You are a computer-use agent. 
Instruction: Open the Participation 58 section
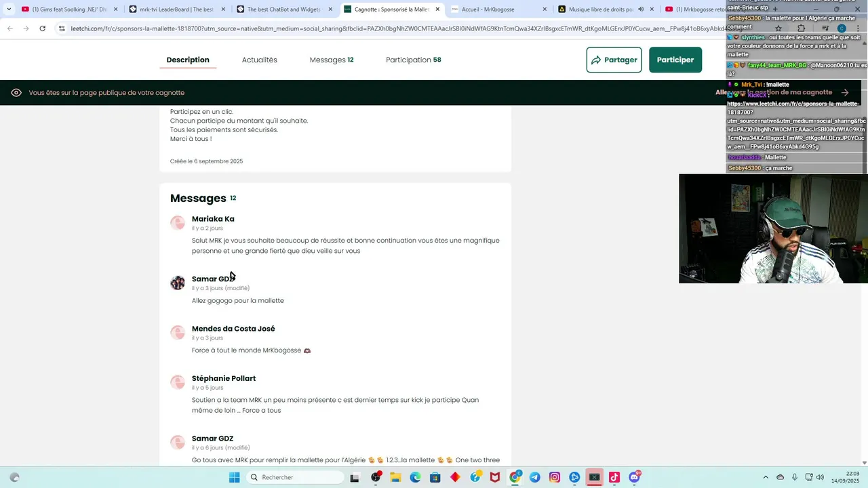pos(414,60)
